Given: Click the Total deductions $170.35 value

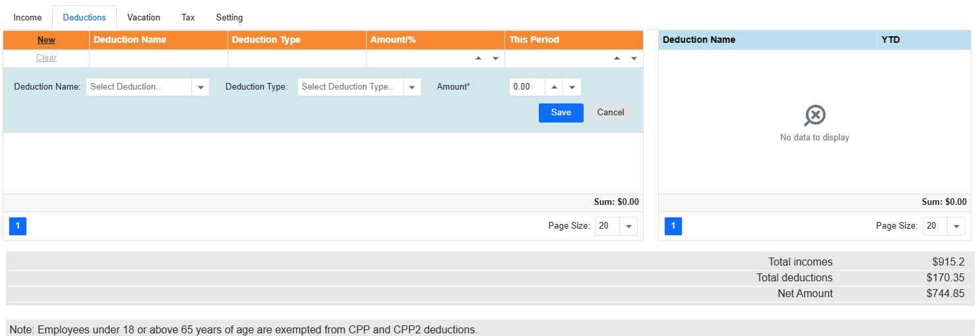Looking at the screenshot, I should 945,278.
